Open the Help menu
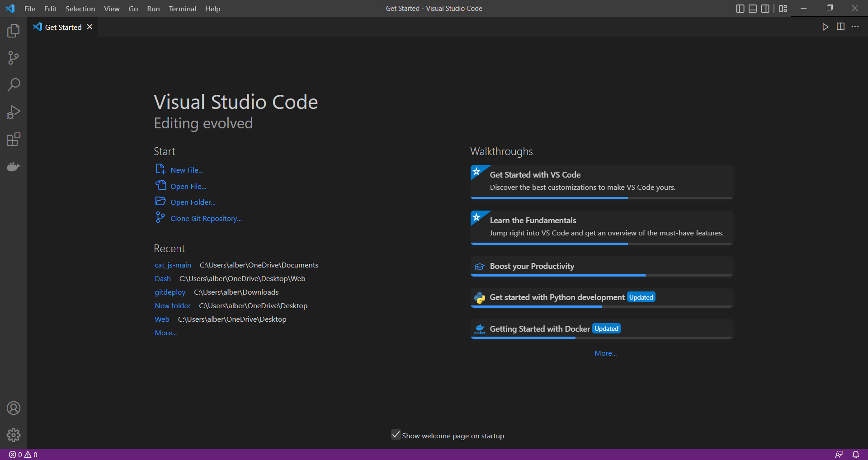 pyautogui.click(x=212, y=9)
